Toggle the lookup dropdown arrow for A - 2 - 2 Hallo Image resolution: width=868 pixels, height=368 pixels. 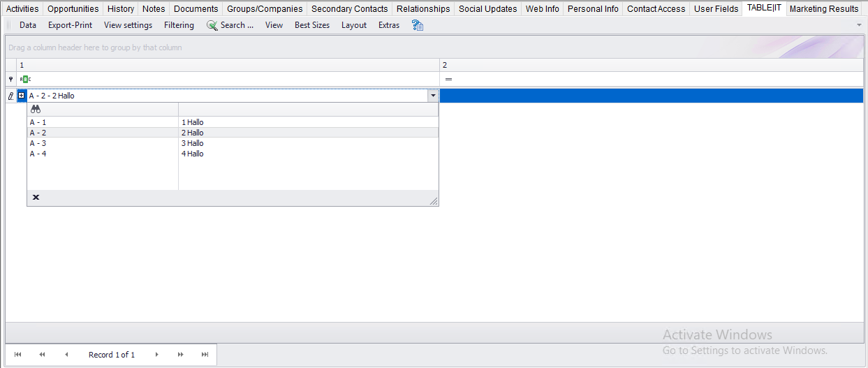(x=433, y=96)
